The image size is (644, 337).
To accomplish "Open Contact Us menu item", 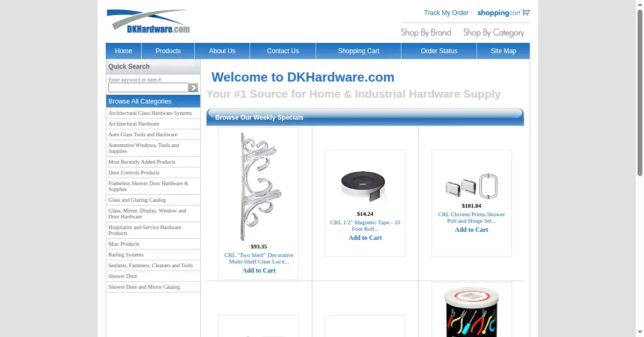I will coord(283,51).
